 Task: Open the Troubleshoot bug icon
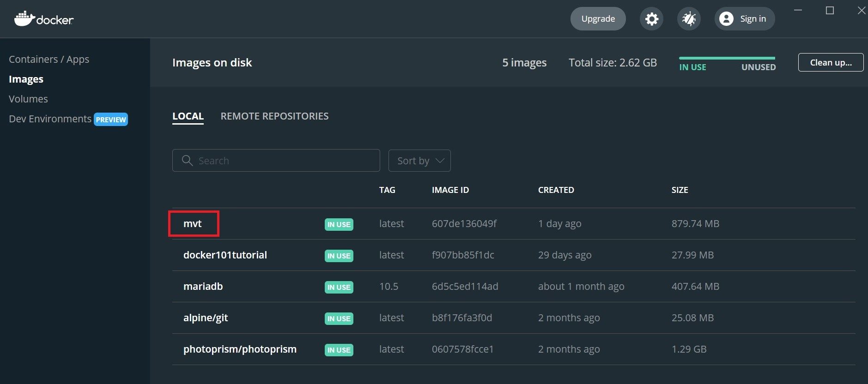tap(689, 19)
